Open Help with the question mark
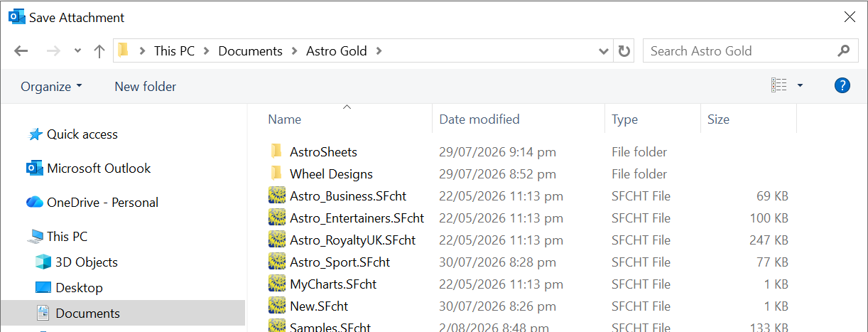This screenshot has width=868, height=332. pos(842,86)
